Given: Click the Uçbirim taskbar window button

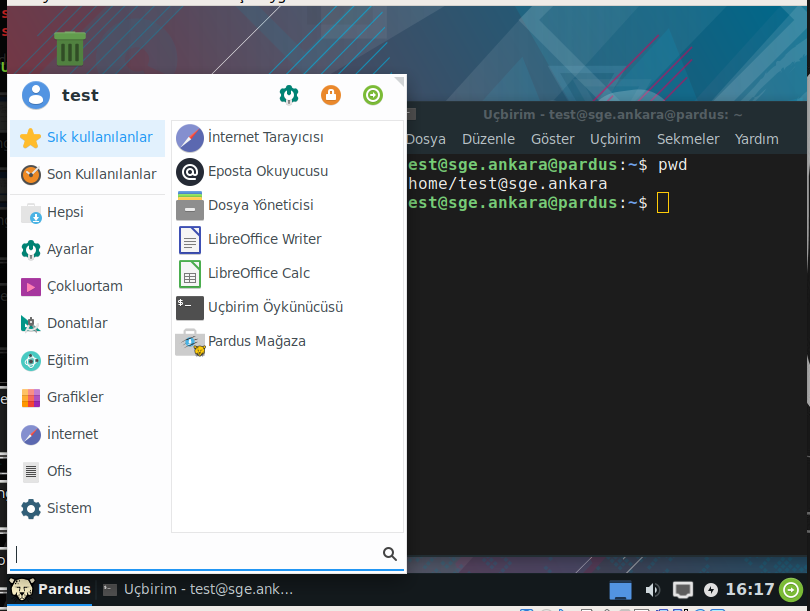Looking at the screenshot, I should click(x=198, y=590).
